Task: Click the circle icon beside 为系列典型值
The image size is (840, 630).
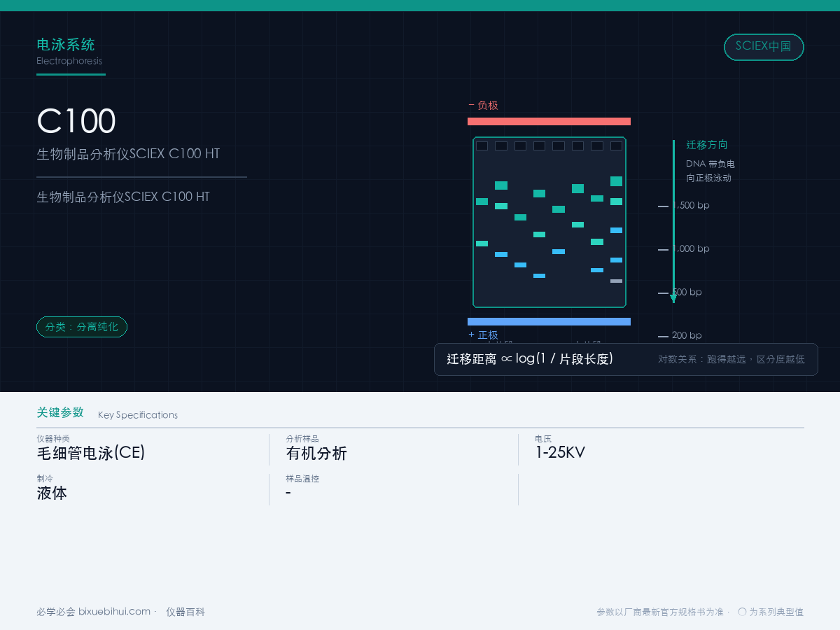Action: [742, 612]
